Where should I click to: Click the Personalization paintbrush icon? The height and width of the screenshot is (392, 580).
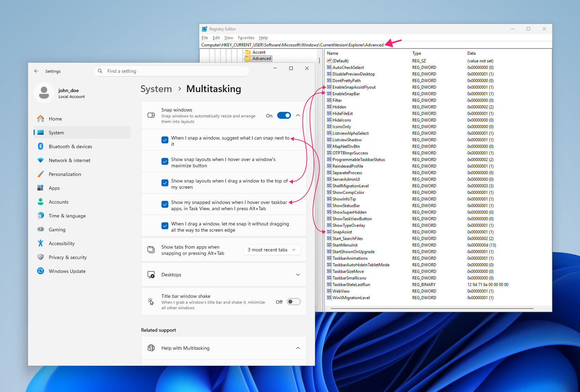(41, 174)
